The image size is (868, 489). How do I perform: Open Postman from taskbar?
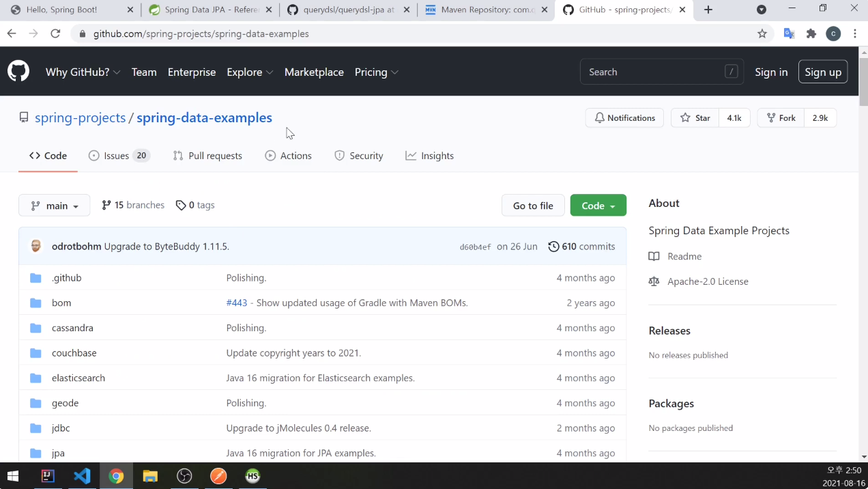tap(218, 476)
